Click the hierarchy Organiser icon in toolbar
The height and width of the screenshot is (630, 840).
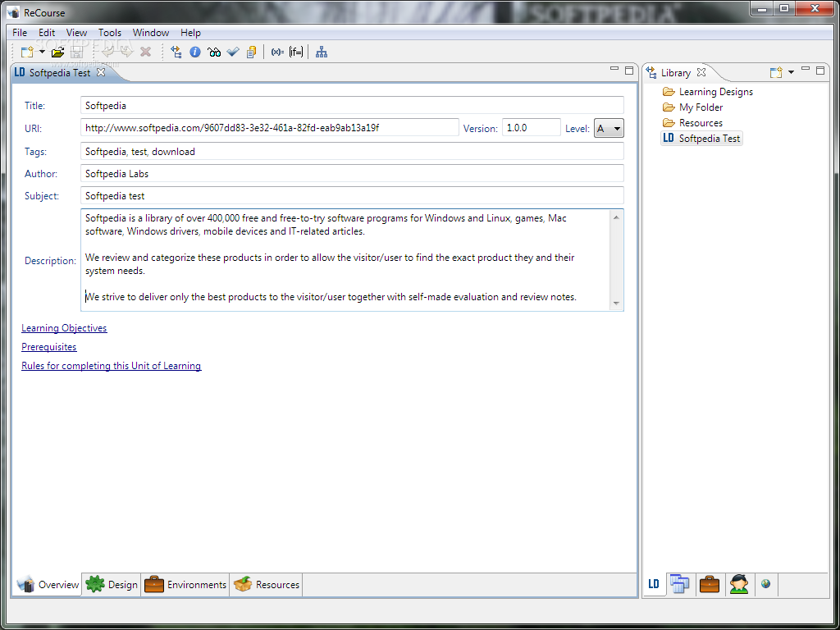pos(322,52)
